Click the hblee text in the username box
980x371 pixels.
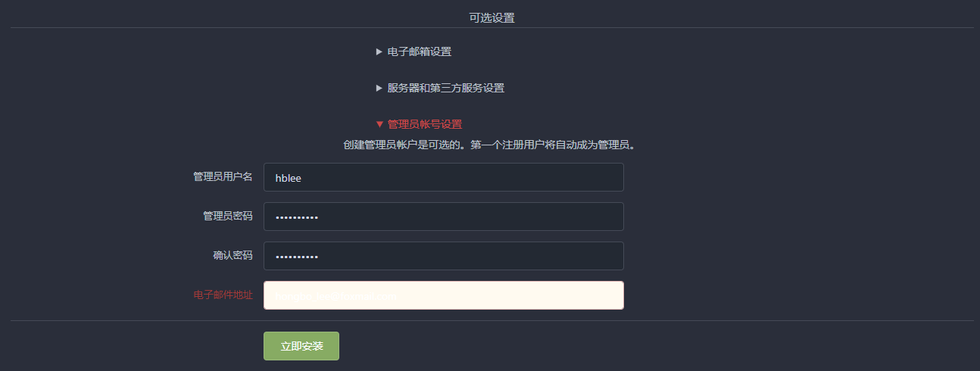pos(289,178)
